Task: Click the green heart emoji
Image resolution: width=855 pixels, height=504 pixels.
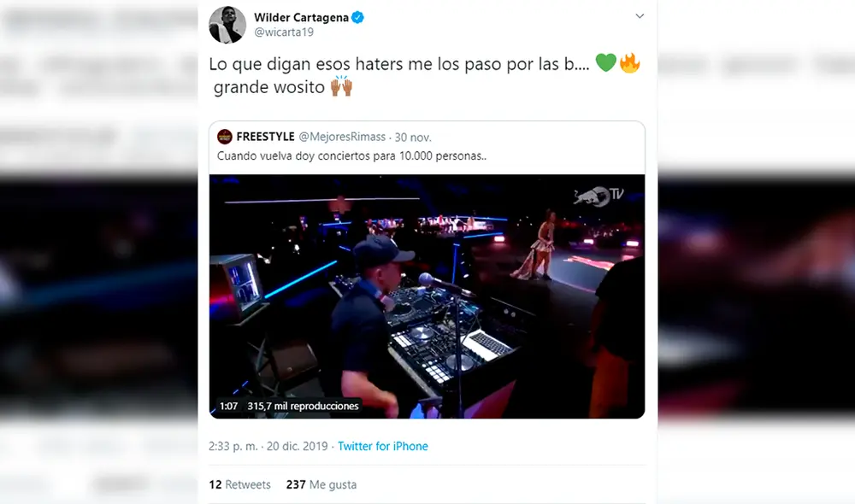Action: 605,64
